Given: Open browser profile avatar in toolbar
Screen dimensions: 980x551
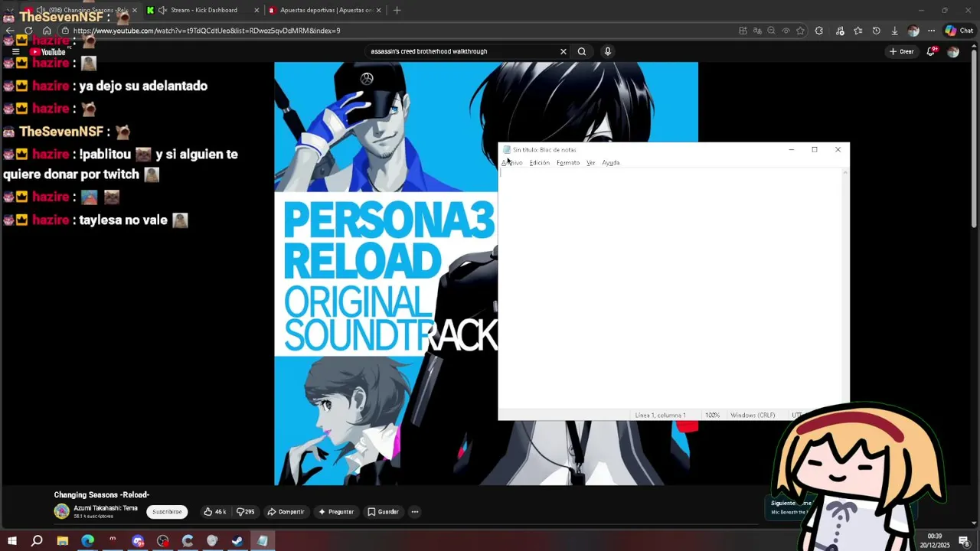Looking at the screenshot, I should tap(913, 31).
